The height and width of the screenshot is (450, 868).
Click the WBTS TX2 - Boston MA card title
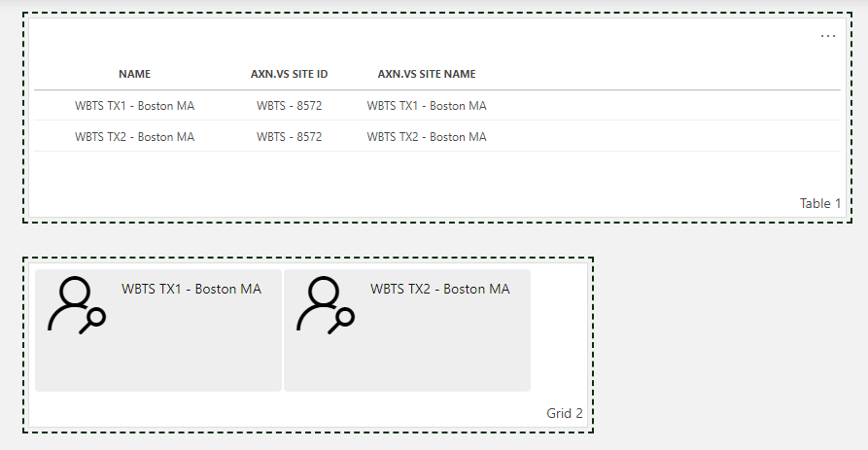pos(440,289)
